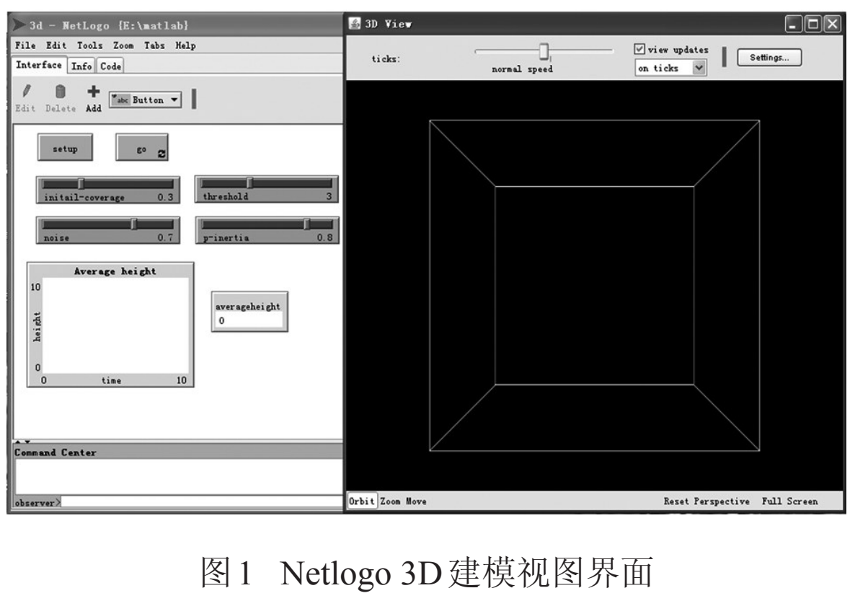
Task: Click the observer command input field
Action: tap(203, 503)
